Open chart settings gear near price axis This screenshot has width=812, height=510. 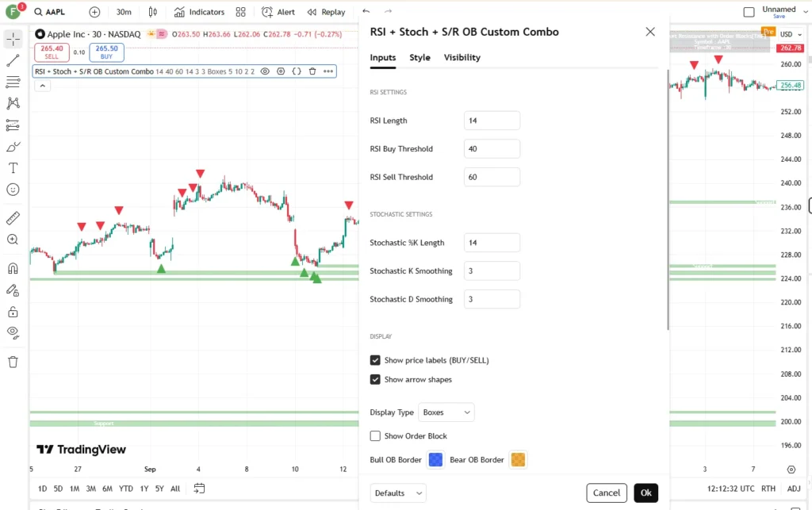coord(791,470)
